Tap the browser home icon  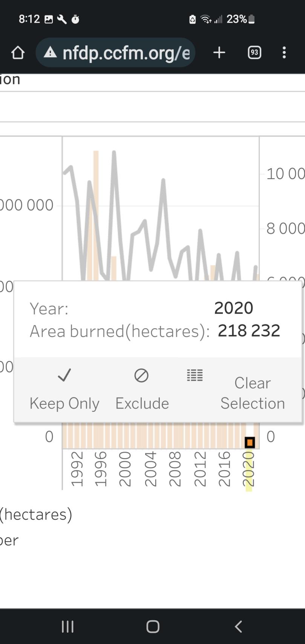tap(18, 53)
